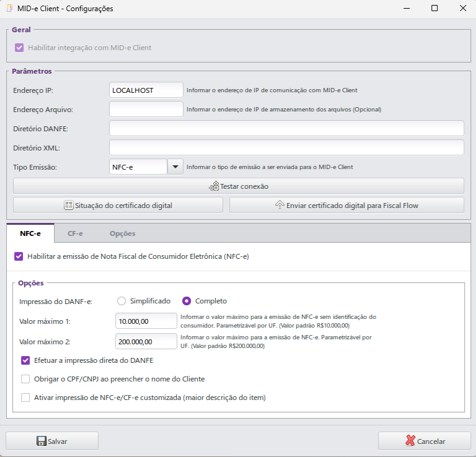Save settings with the Salvar button
The width and height of the screenshot is (476, 457).
pos(52,441)
